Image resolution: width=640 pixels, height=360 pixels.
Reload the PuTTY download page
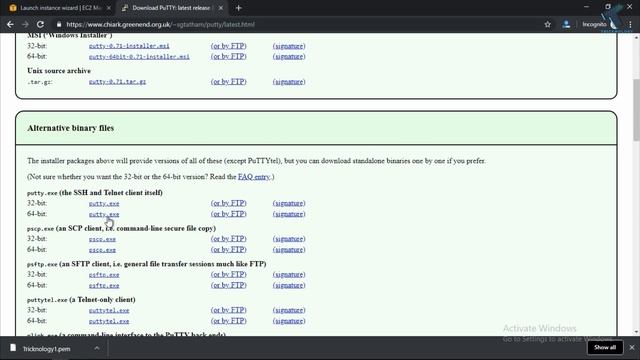[40, 24]
